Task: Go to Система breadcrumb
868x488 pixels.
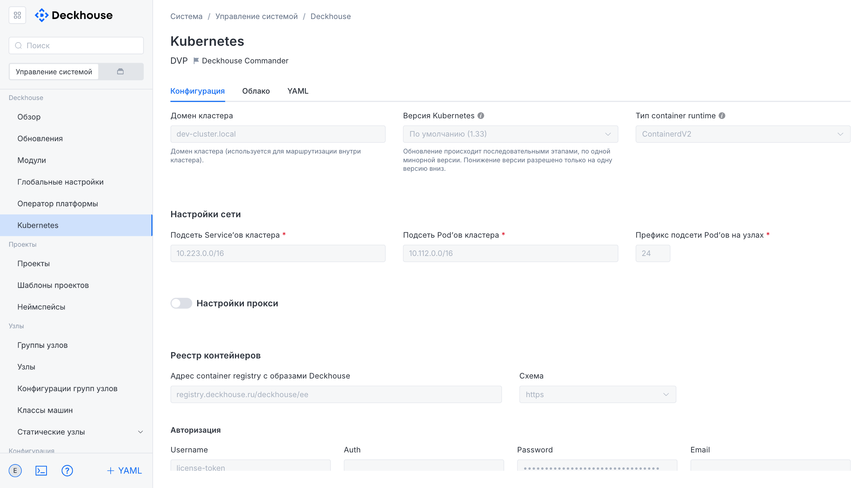Action: [x=186, y=16]
